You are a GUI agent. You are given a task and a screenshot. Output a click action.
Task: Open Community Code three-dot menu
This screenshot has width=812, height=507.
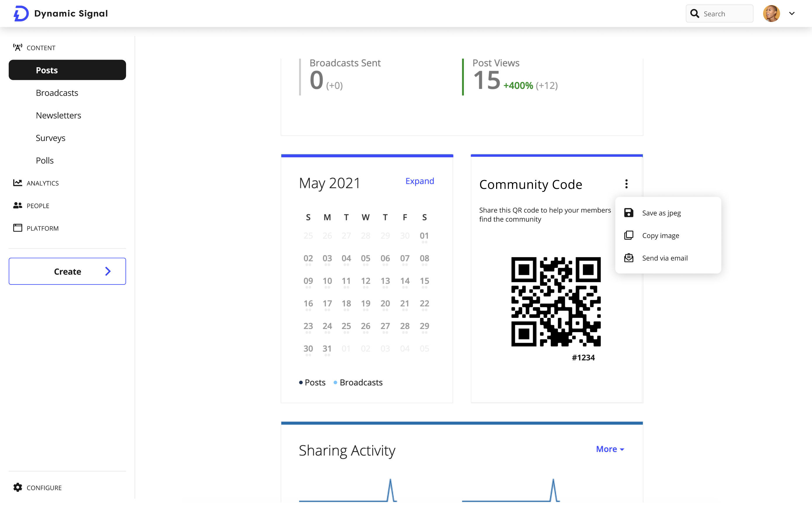click(626, 184)
